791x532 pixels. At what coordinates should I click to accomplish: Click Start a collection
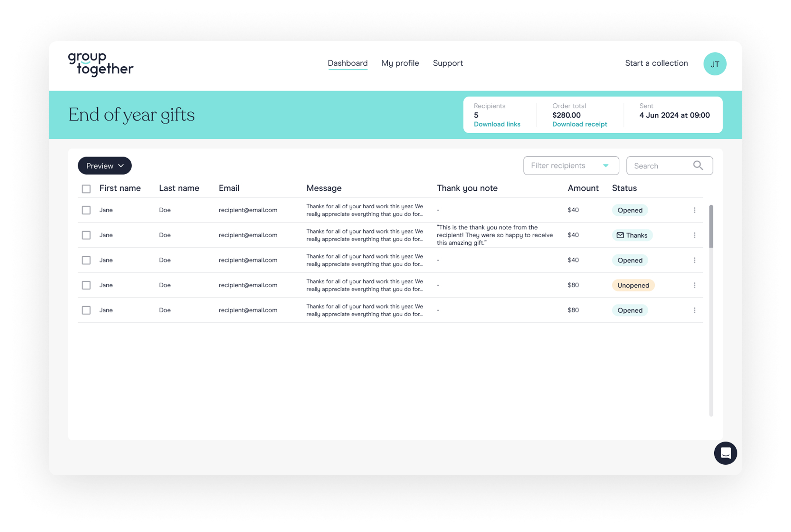click(x=656, y=63)
